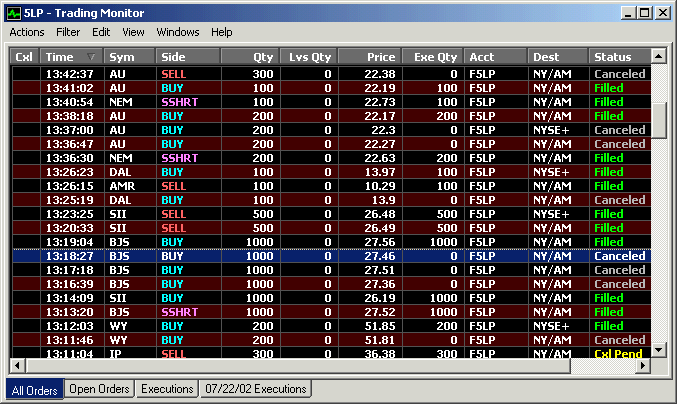Maximize the Trading Monitor window
The width and height of the screenshot is (677, 404).
[x=645, y=13]
